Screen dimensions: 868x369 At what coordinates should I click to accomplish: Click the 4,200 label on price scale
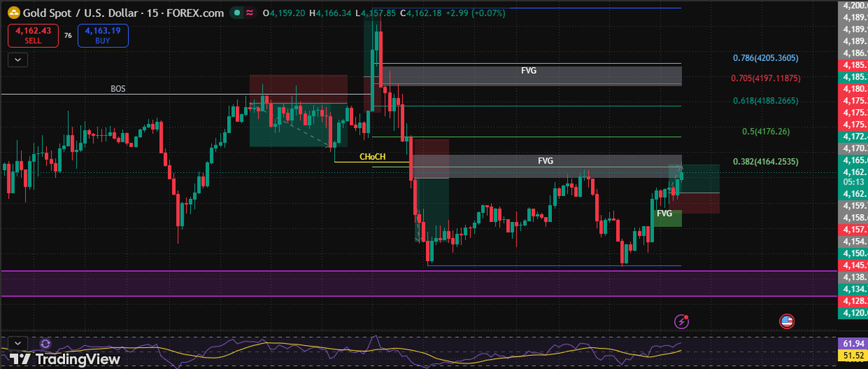coord(852,6)
